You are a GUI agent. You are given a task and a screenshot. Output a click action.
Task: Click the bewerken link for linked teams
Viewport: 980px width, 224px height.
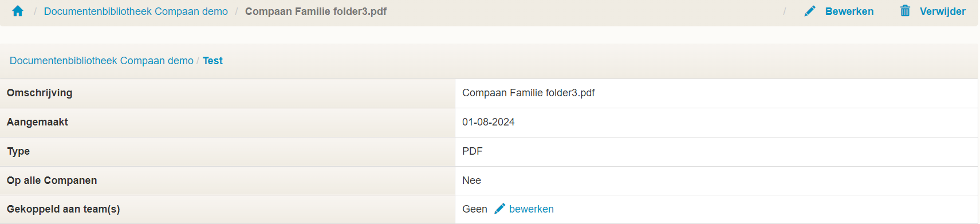coord(532,209)
